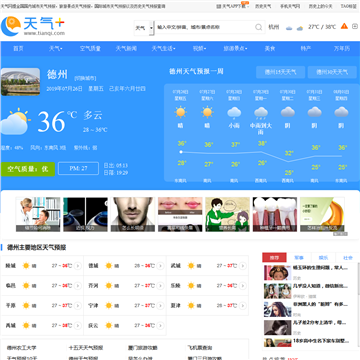The width and height of the screenshot is (360, 360).
Task: Click the cloudy icon for 08月01日 forecast
Action: [x=341, y=112]
